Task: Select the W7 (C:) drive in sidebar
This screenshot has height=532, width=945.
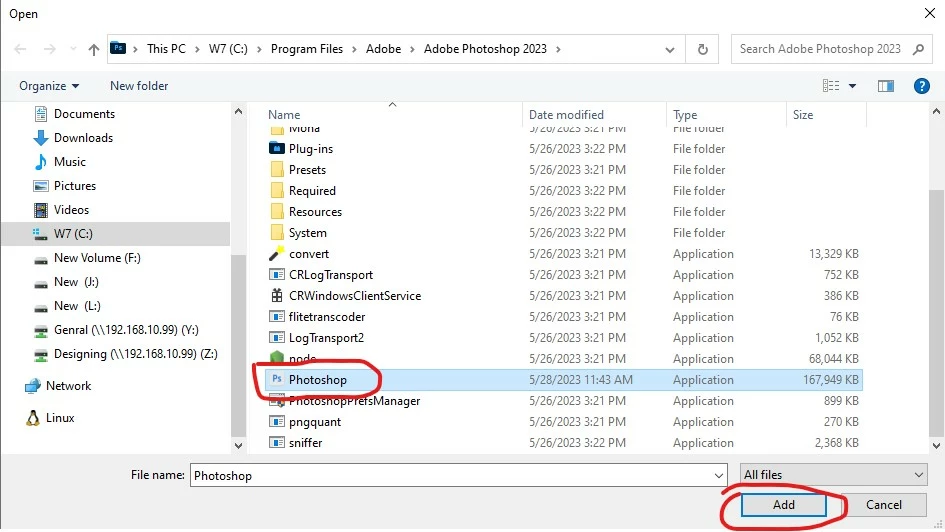Action: 116,234
